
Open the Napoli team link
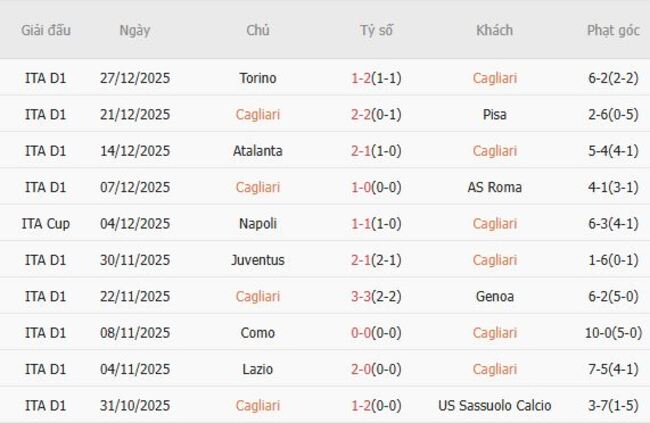[x=258, y=224]
